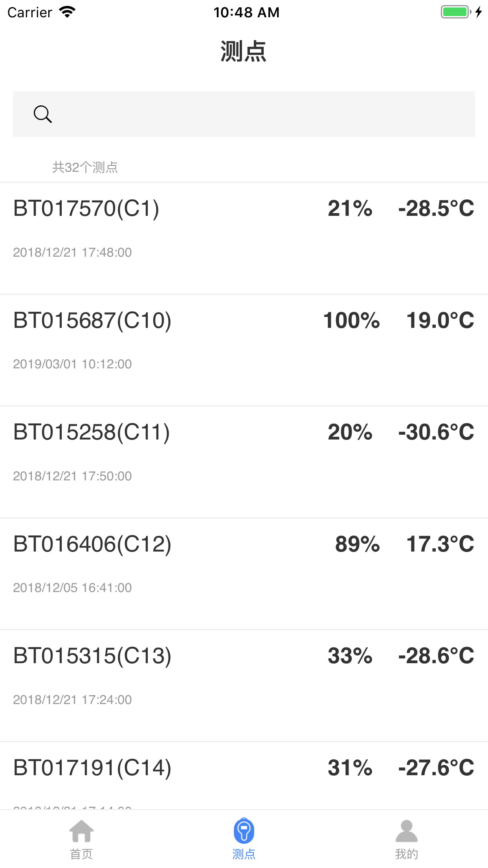The image size is (488, 868).
Task: Click the search magnifier icon
Action: pos(42,114)
